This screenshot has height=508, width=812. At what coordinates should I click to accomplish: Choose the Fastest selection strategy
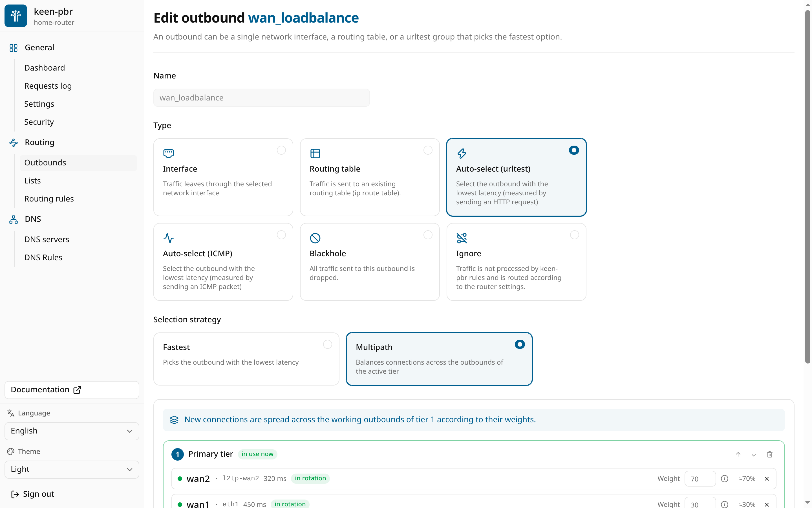click(x=246, y=359)
